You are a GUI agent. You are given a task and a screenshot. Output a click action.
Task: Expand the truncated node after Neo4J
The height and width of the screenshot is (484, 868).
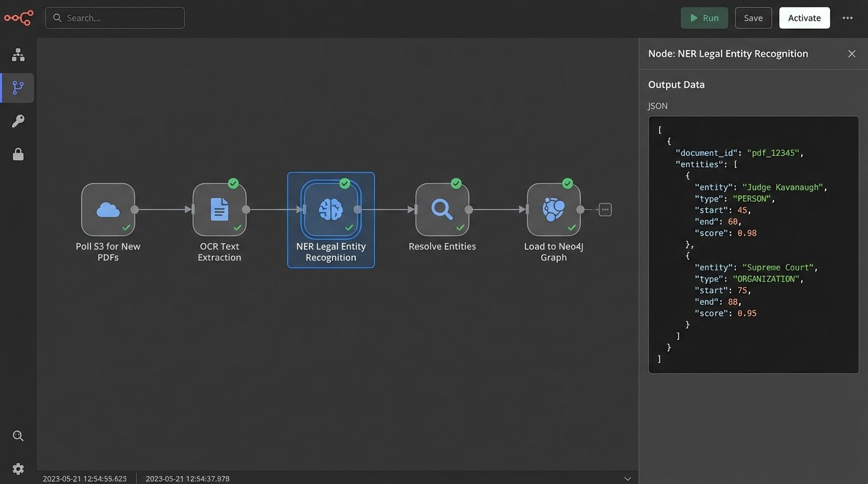[605, 210]
